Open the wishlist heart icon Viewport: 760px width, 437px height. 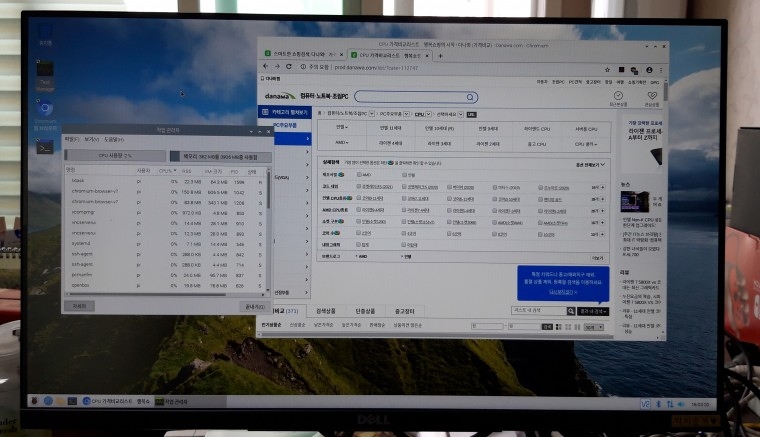[652, 96]
